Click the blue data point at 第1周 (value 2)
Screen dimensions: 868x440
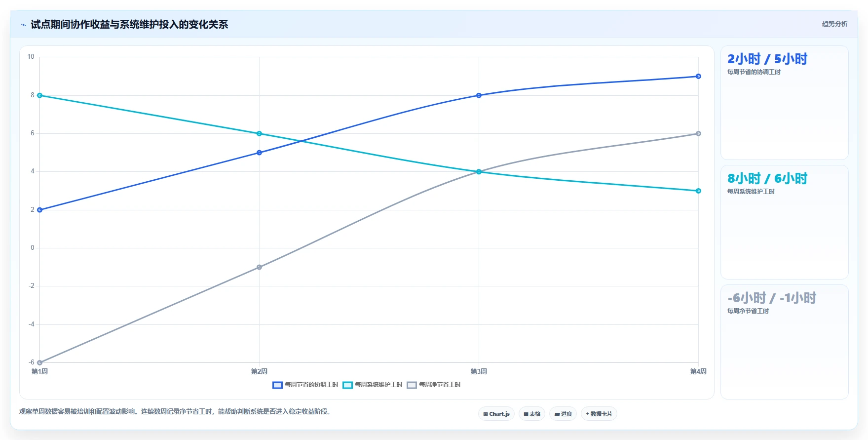[39, 210]
